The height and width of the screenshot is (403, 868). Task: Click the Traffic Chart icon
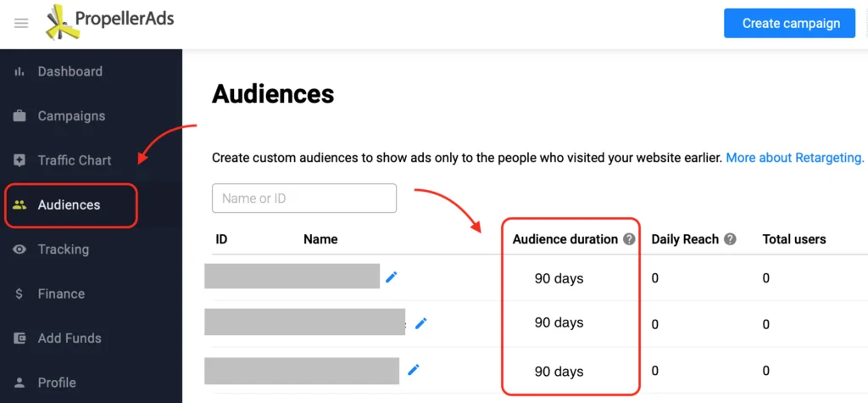click(19, 160)
